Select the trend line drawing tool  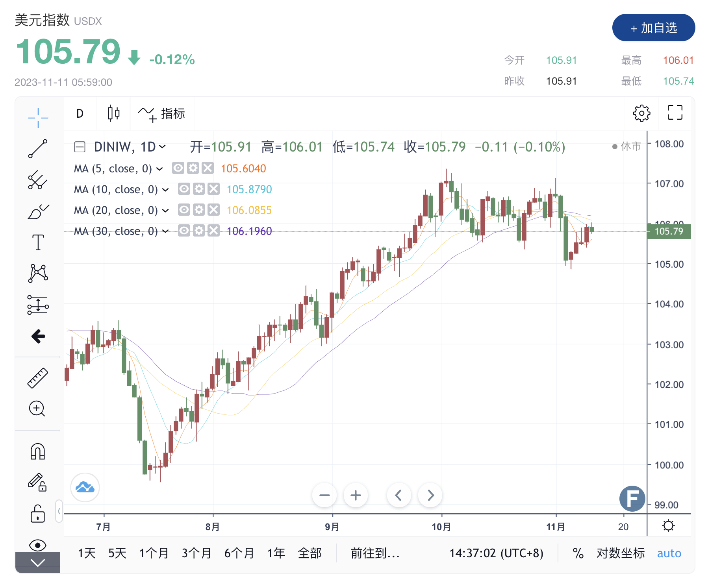pos(38,149)
